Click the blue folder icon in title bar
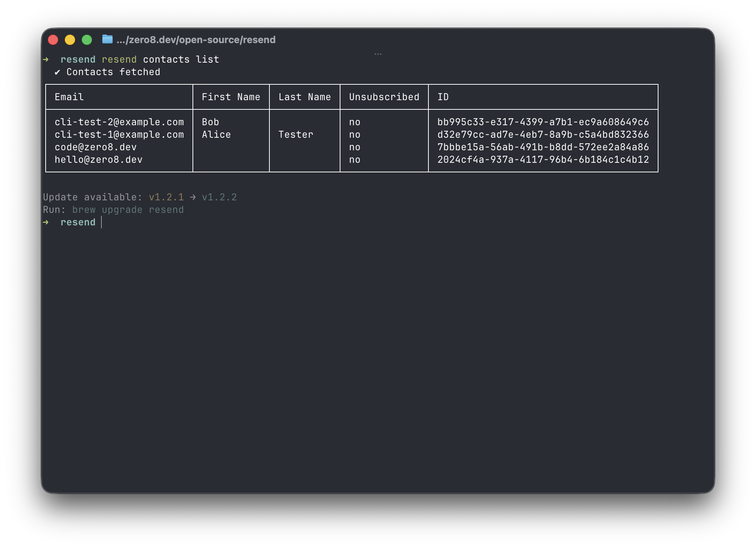This screenshot has width=756, height=548. pyautogui.click(x=107, y=39)
